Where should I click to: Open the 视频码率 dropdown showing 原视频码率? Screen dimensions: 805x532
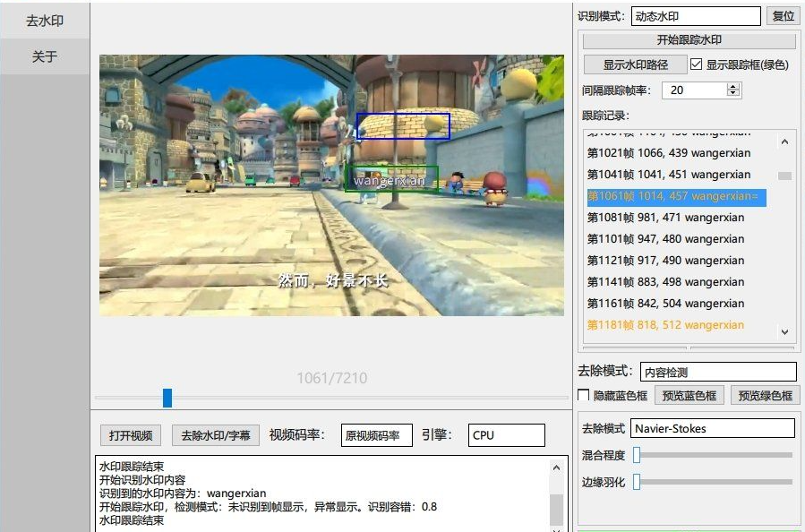click(x=377, y=435)
